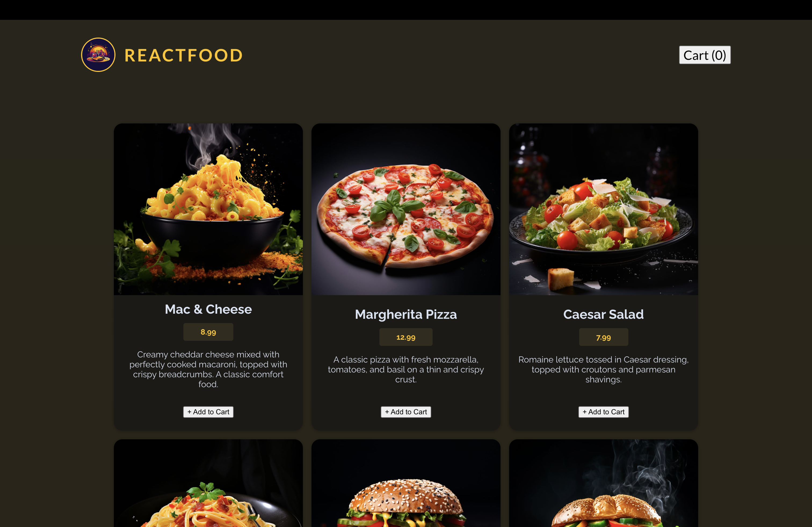The image size is (812, 527).
Task: Click the 7.99 price tag
Action: pyautogui.click(x=603, y=337)
